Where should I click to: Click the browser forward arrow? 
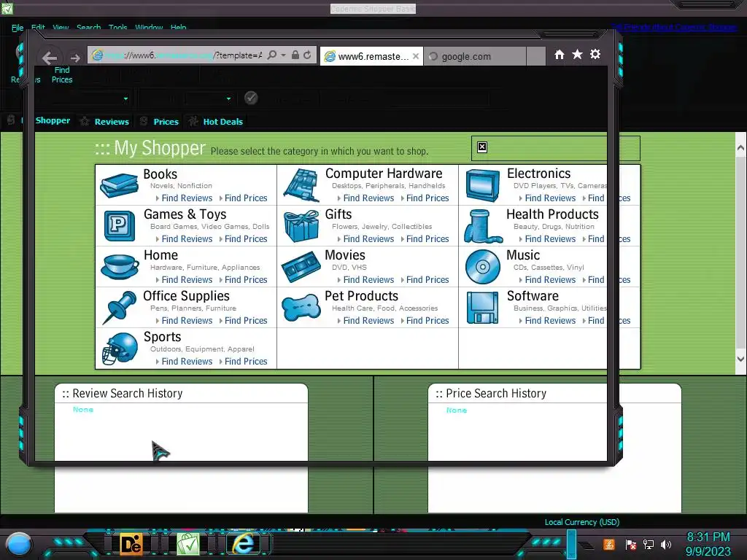click(75, 58)
